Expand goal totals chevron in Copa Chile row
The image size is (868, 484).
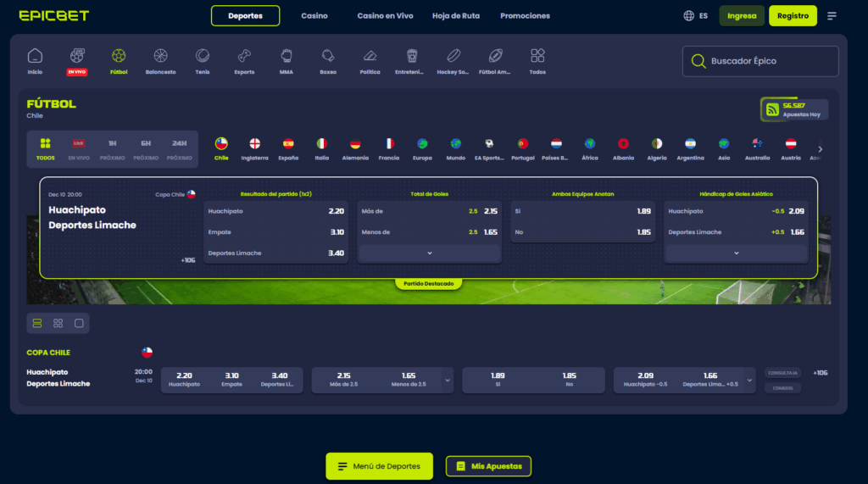(448, 381)
